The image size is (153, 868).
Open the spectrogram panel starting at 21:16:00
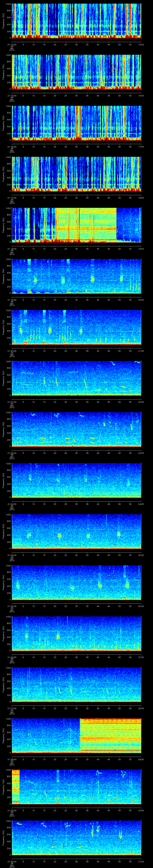pos(77,123)
